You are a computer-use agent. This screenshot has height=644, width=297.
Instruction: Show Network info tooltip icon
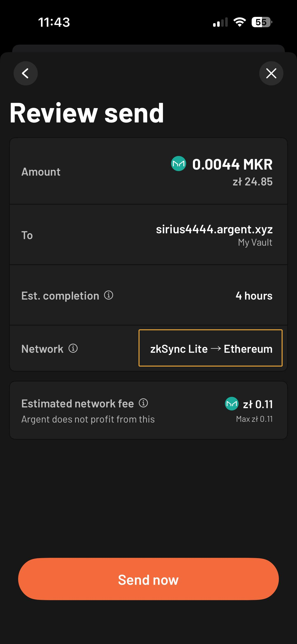73,348
